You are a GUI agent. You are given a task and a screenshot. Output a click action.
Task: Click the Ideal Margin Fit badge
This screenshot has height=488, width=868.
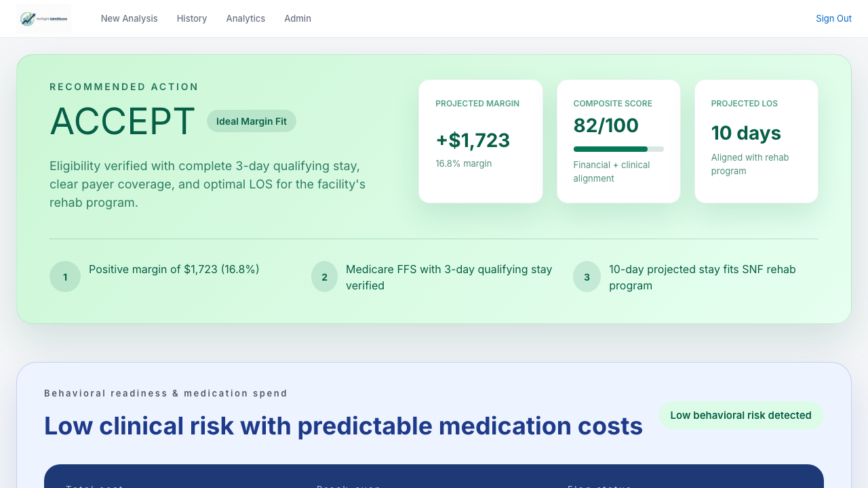[252, 121]
